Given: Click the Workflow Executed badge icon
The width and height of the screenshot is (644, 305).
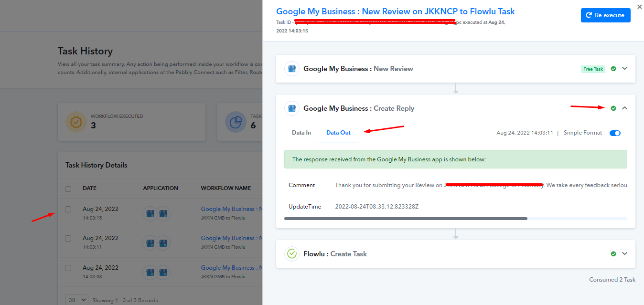Looking at the screenshot, I should (x=76, y=122).
